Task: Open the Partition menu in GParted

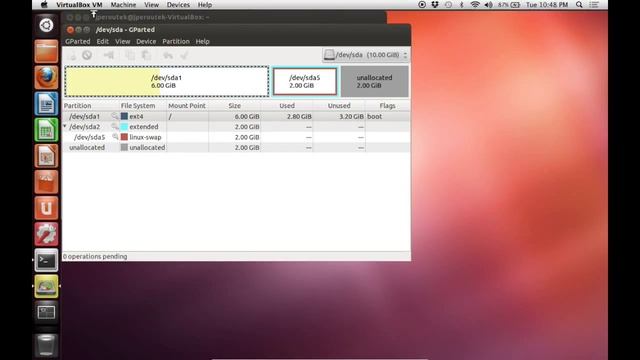Action: [x=176, y=41]
